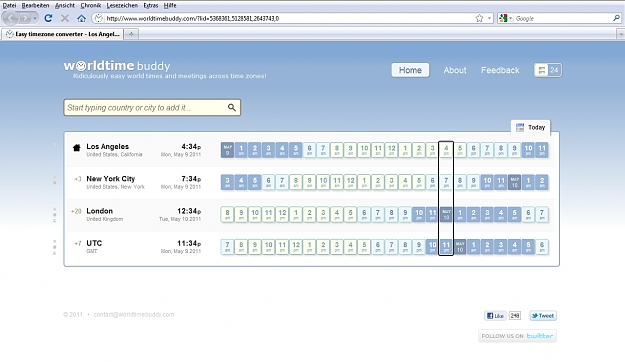This screenshot has height=362, width=625.
Task: Set New York City as home location
Action: pyautogui.click(x=55, y=183)
